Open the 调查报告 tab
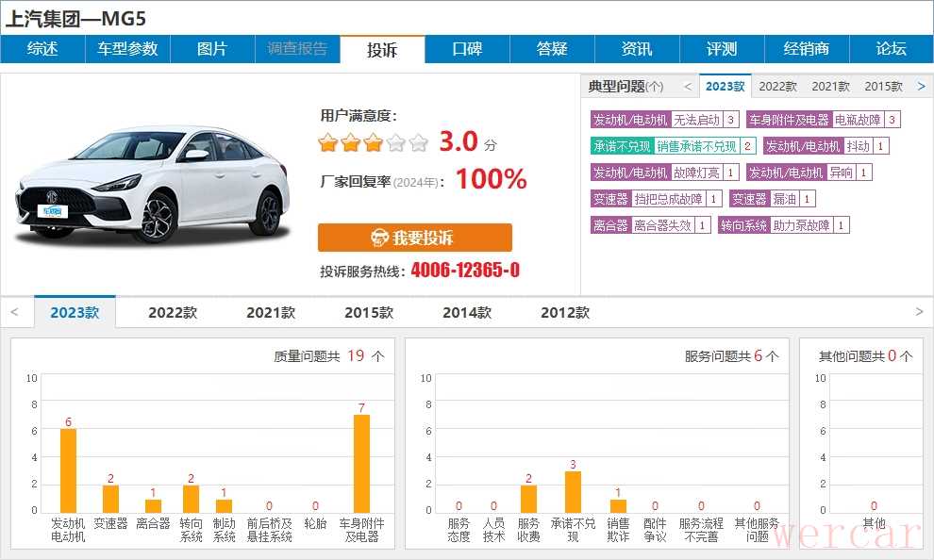The width and height of the screenshot is (934, 560). (297, 49)
